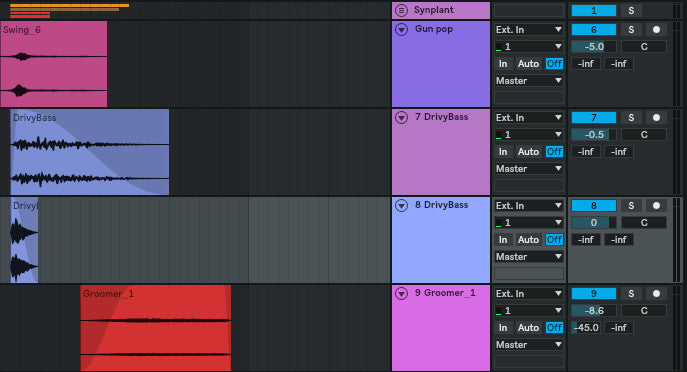Image resolution: width=687 pixels, height=372 pixels.
Task: Arm the 7 DrivyBass track for recording
Action: 656,117
